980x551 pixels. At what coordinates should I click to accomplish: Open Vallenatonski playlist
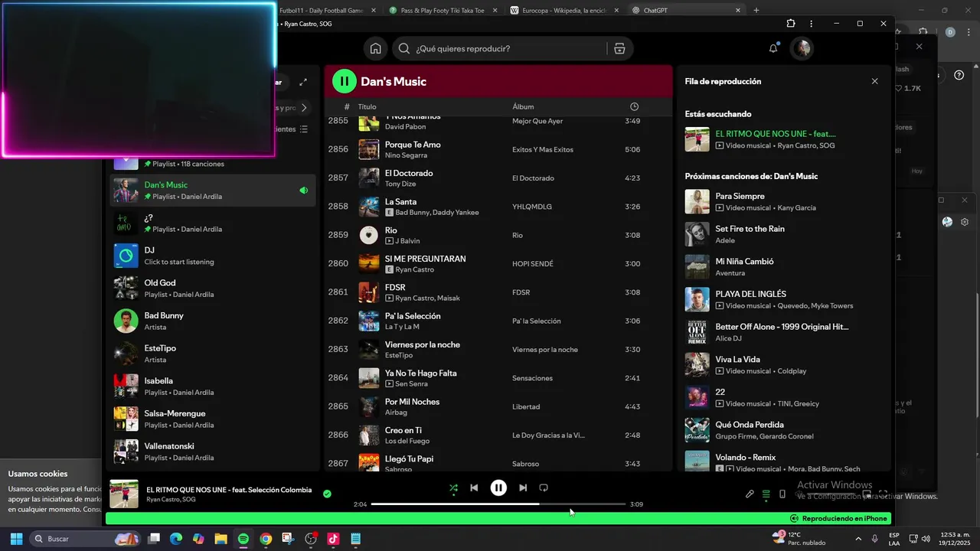[x=213, y=452]
